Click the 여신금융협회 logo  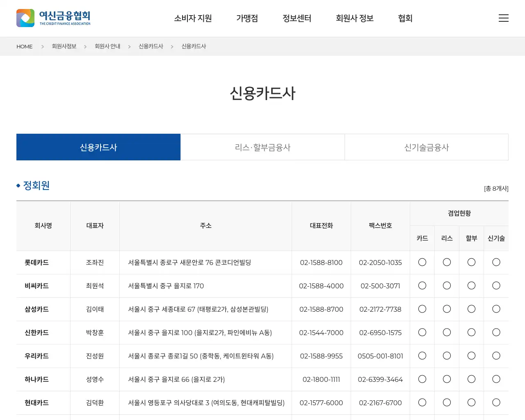pyautogui.click(x=53, y=18)
